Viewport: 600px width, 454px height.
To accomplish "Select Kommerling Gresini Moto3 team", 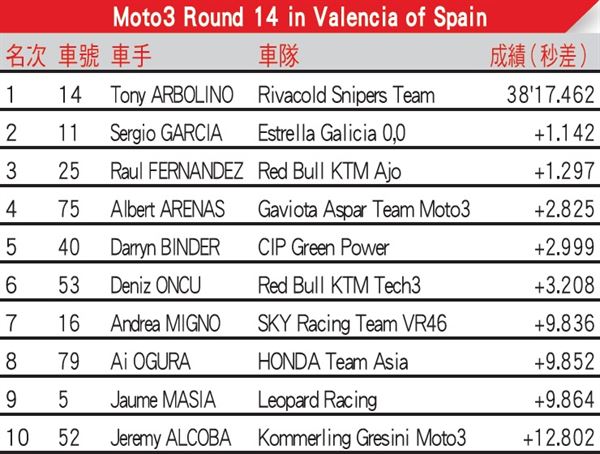I will point(362,438).
